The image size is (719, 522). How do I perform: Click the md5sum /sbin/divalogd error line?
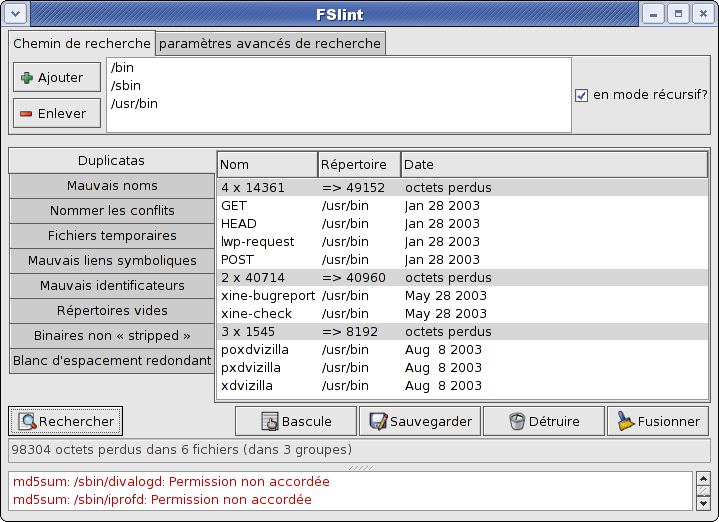coord(171,482)
